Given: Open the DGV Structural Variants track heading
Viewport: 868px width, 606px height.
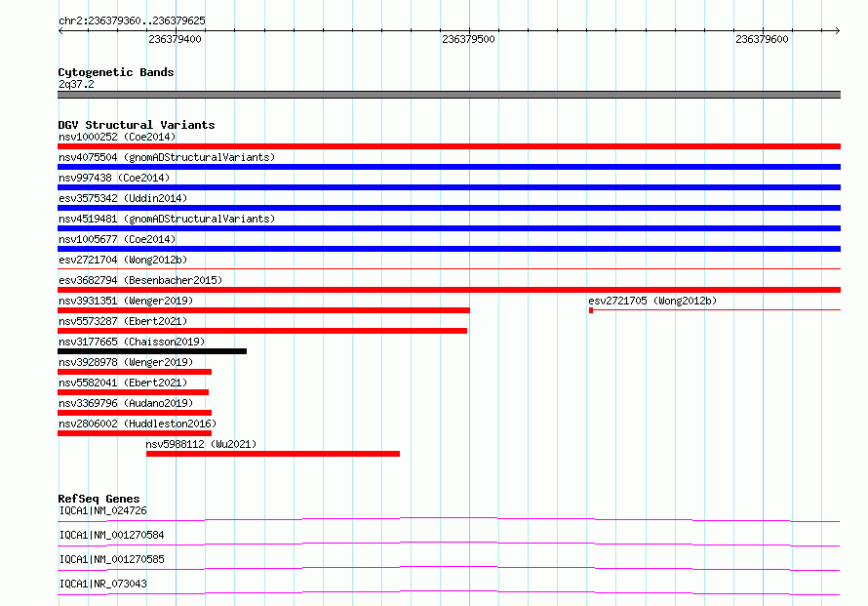Looking at the screenshot, I should [x=137, y=125].
